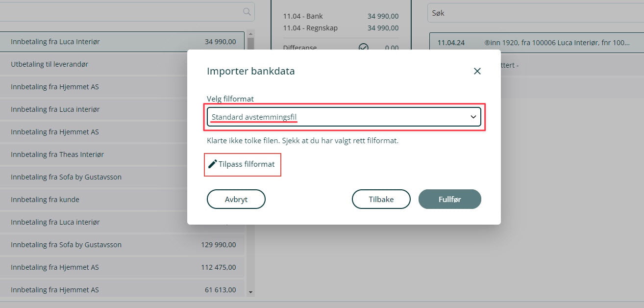
Task: Click the pencil icon beside Tilpass filformat
Action: [x=212, y=164]
